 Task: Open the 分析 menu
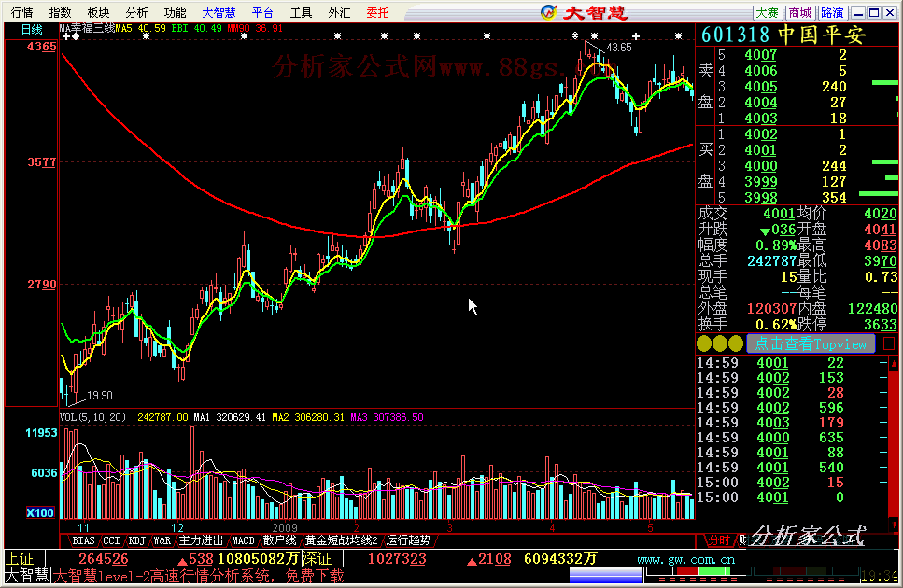click(136, 13)
